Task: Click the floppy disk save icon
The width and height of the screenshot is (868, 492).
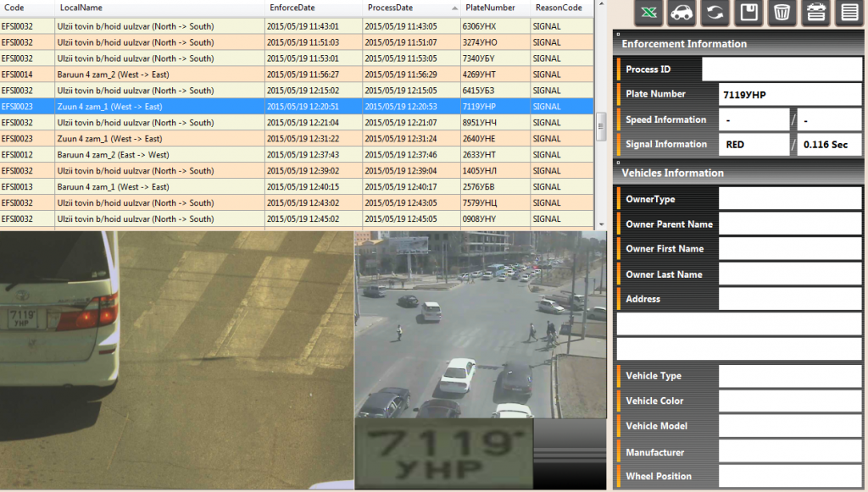Action: pyautogui.click(x=748, y=13)
